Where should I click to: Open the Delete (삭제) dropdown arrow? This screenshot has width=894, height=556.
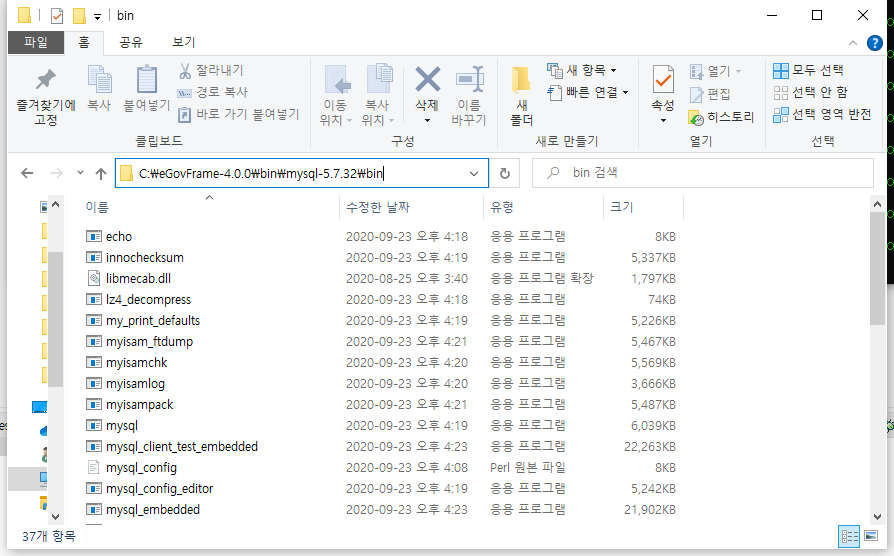click(427, 120)
